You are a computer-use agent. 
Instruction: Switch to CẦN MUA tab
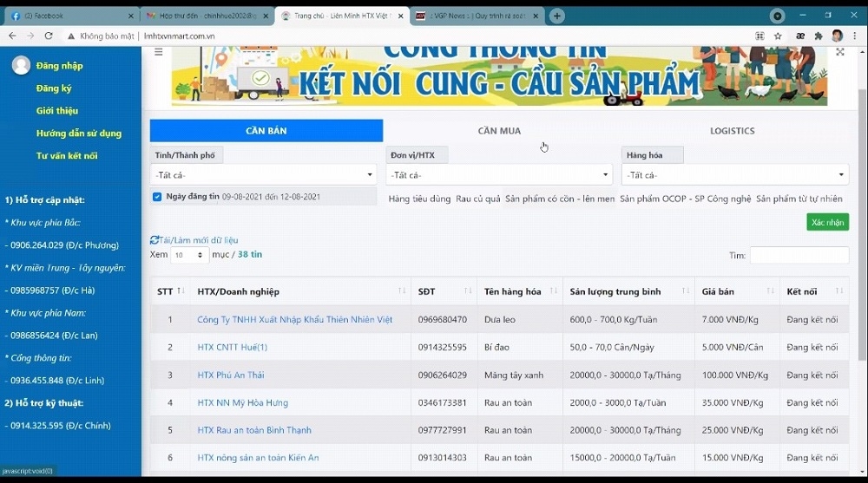[499, 131]
